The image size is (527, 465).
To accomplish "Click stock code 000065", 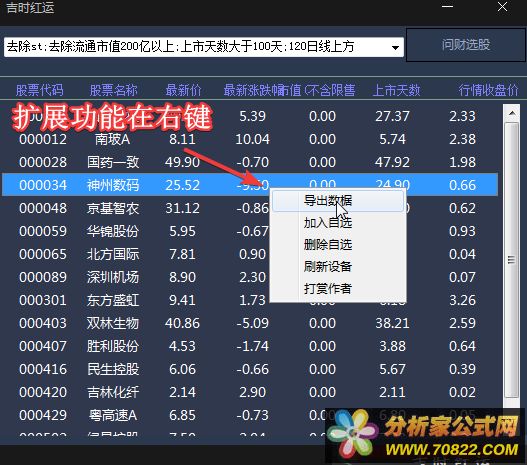I will [43, 254].
